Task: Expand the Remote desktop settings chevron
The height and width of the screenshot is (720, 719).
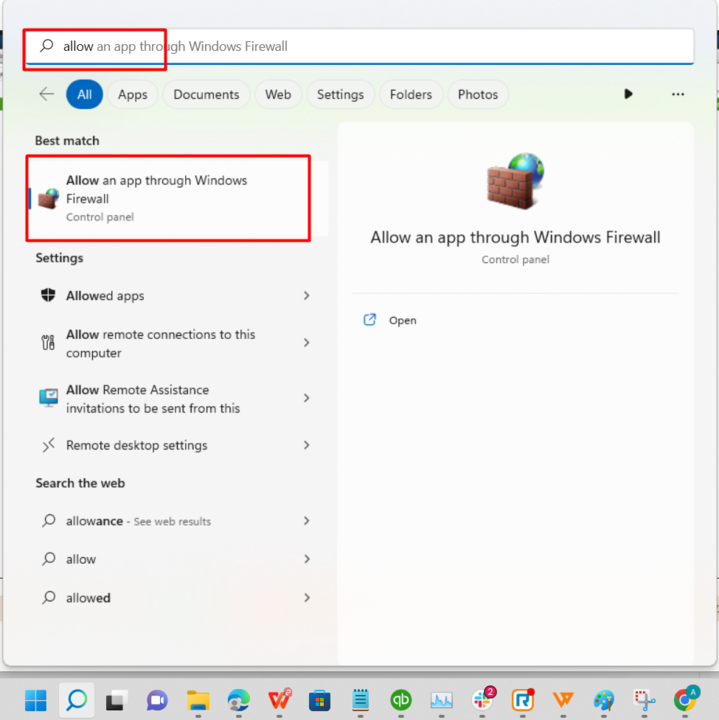Action: [307, 445]
